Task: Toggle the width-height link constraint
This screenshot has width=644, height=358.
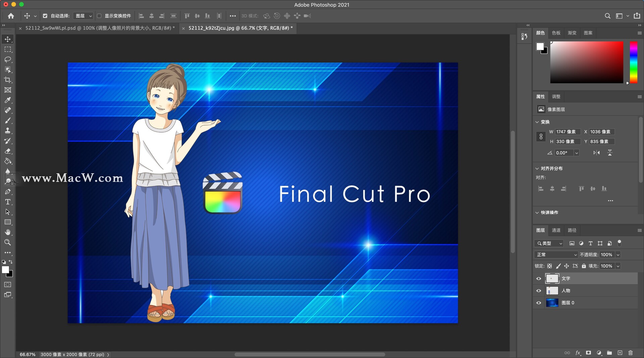Action: click(541, 137)
